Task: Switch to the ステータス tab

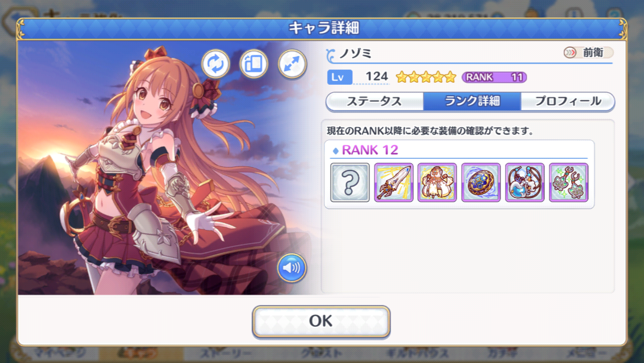Action: (374, 101)
